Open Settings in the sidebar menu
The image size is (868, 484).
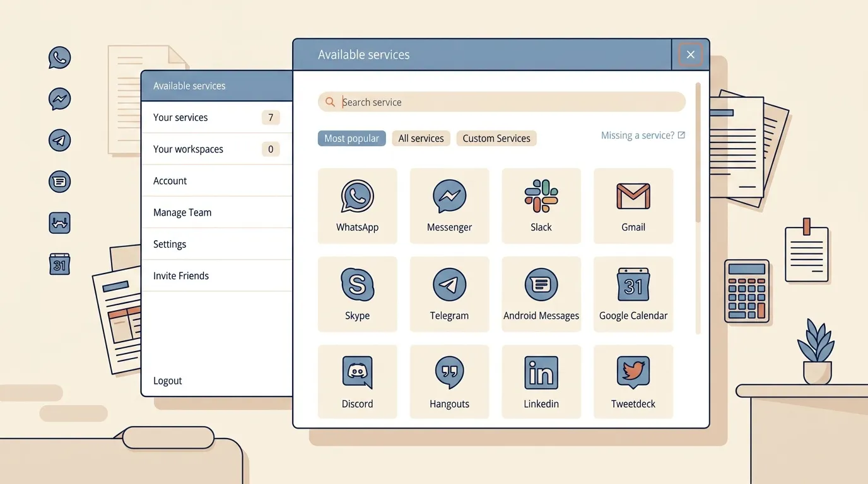[217, 244]
